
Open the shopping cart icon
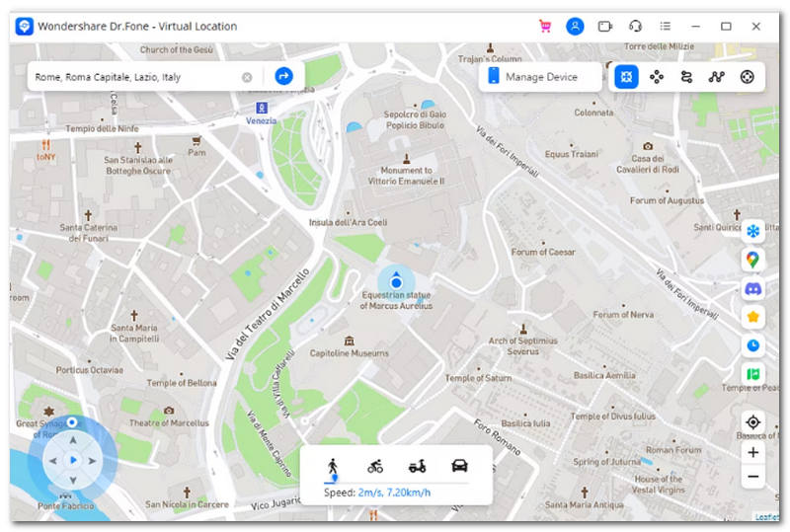pos(545,27)
